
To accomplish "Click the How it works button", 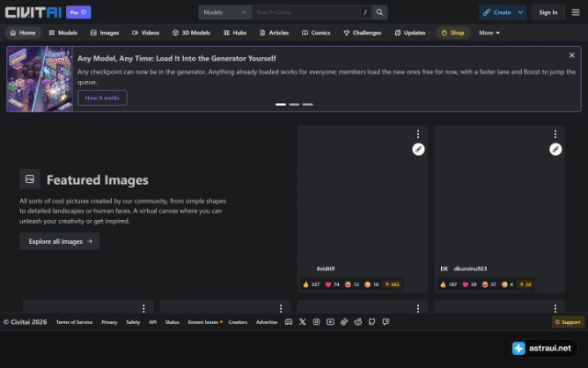I will [x=102, y=98].
